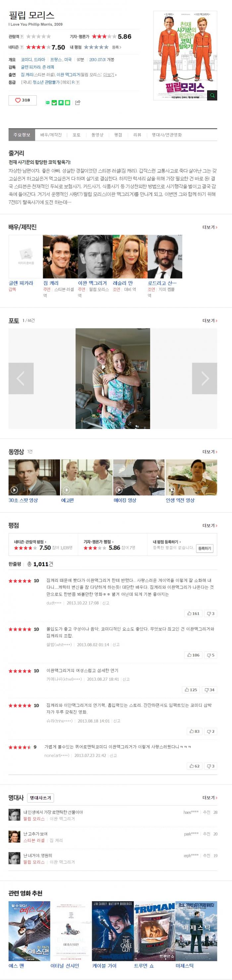
Task: Dislike the review showing 34 thumbs down
Action: [x=209, y=689]
